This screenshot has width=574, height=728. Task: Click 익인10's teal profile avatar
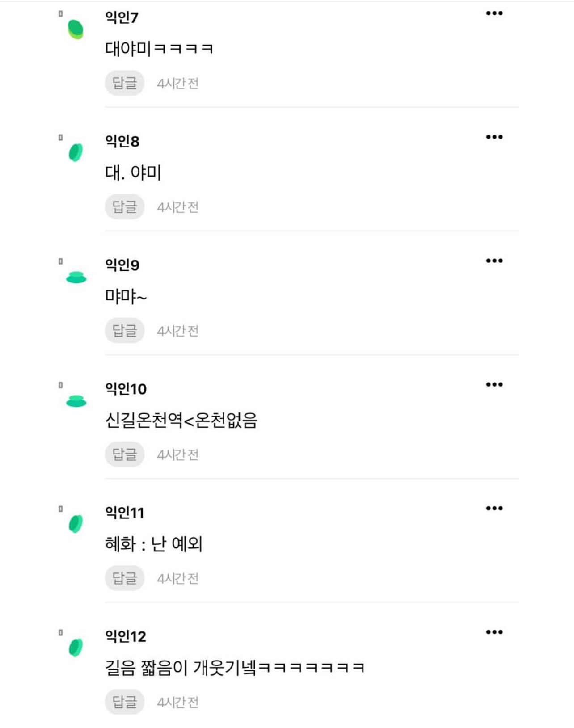pyautogui.click(x=76, y=401)
